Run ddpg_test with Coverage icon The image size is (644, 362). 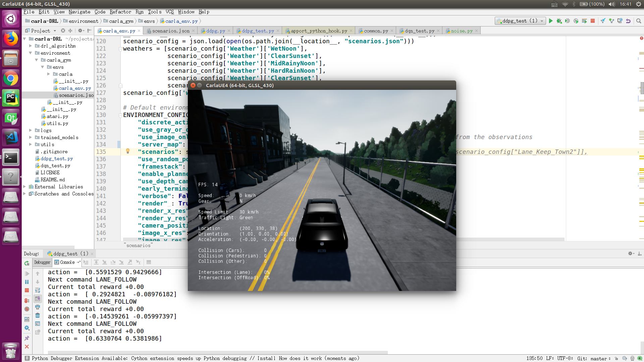(x=568, y=20)
